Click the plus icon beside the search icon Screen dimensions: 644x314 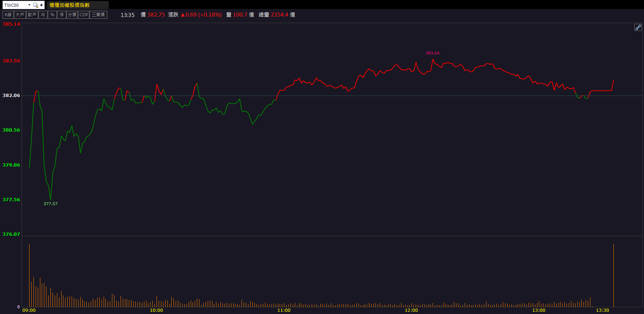[x=41, y=5]
